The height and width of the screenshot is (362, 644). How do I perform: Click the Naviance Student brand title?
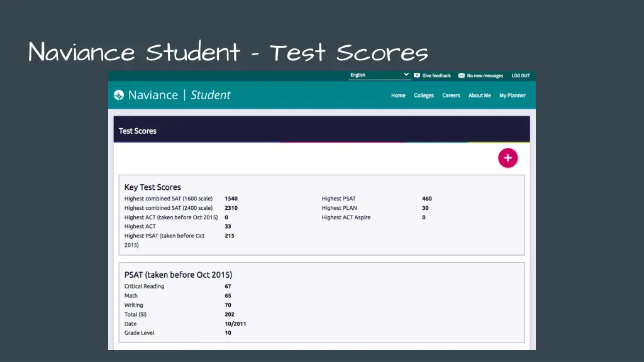click(179, 96)
